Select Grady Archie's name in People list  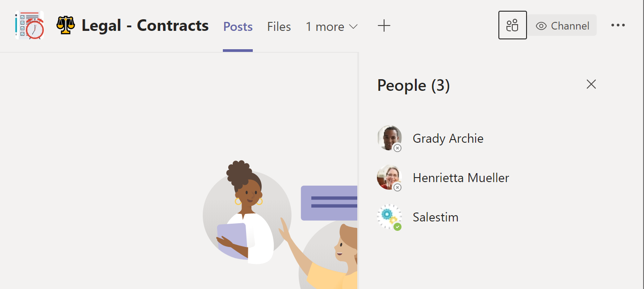pos(447,139)
